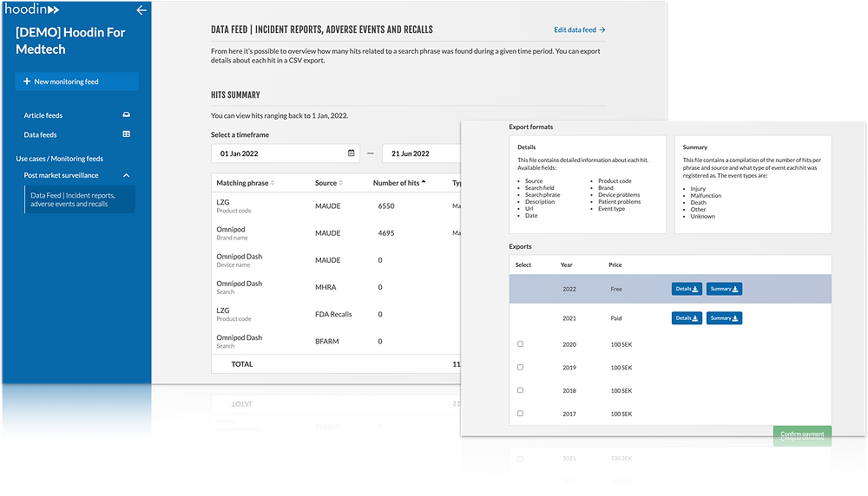This screenshot has width=868, height=496.
Task: Click the Hits Summary heading
Action: 235,95
